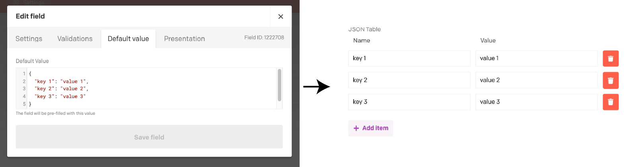Edit the key 3 name field

tap(409, 102)
